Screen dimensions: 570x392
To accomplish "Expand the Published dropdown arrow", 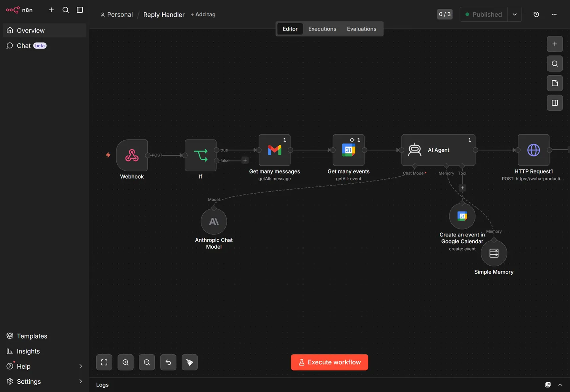I will [x=515, y=14].
